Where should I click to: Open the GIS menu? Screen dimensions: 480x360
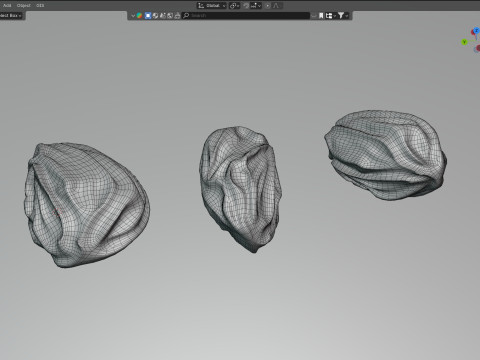40,5
